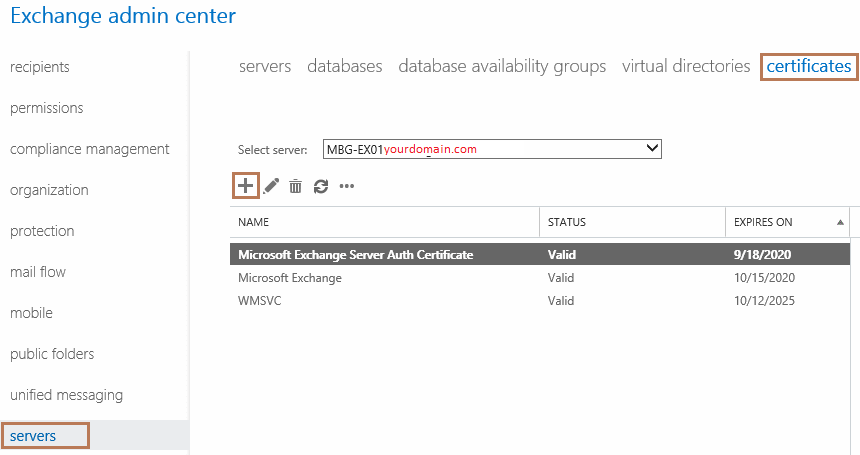Go to database availability groups tab
This screenshot has height=455, width=860.
coord(502,66)
